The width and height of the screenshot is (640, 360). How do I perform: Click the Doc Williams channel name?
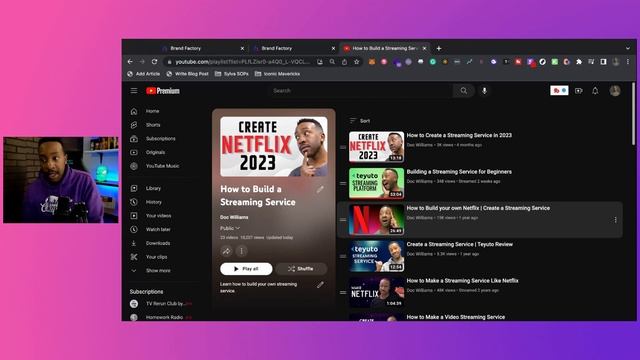pos(234,217)
